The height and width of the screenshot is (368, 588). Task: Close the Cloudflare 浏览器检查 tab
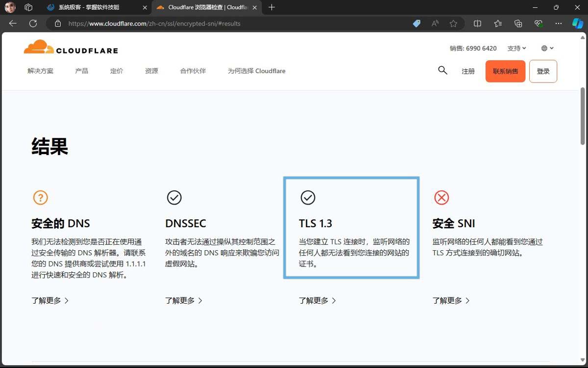coord(254,7)
